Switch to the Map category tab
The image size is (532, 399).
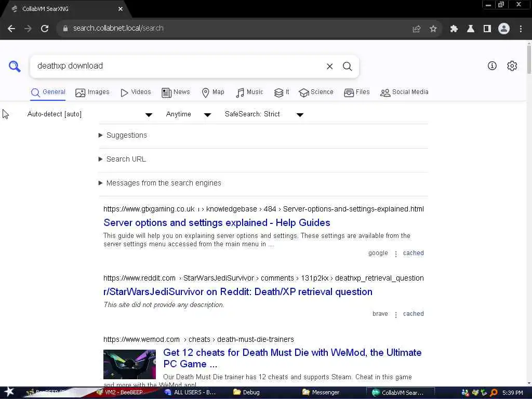point(212,92)
